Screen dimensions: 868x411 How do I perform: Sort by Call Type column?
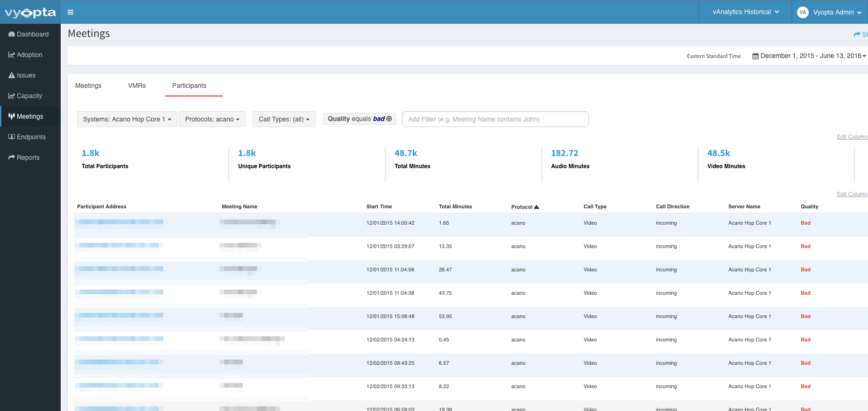click(x=595, y=206)
